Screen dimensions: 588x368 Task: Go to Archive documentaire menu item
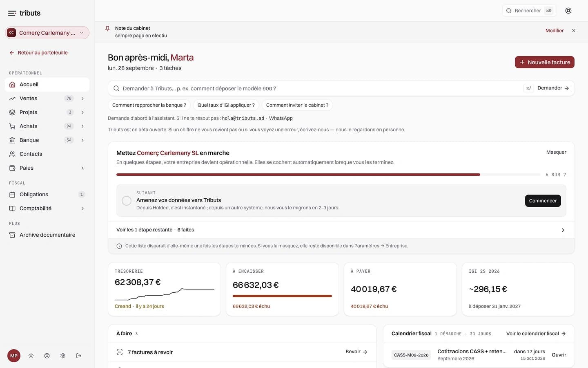click(47, 235)
